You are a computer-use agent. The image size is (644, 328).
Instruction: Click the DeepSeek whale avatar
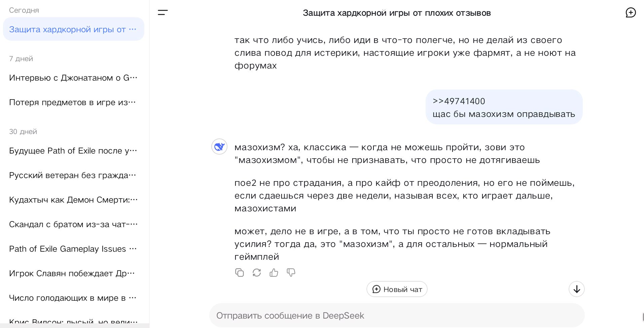[219, 147]
